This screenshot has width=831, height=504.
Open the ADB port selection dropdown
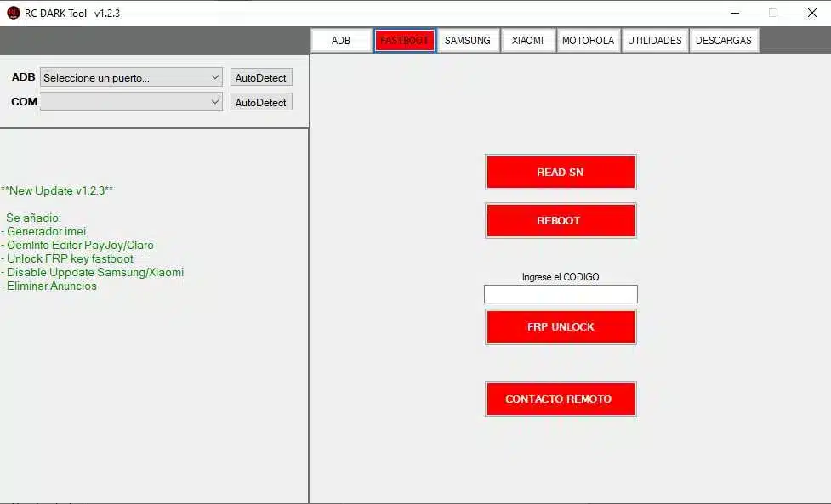129,76
